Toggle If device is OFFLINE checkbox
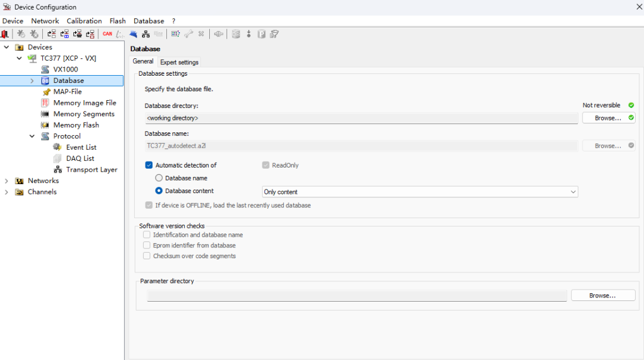The image size is (644, 360). click(x=148, y=205)
